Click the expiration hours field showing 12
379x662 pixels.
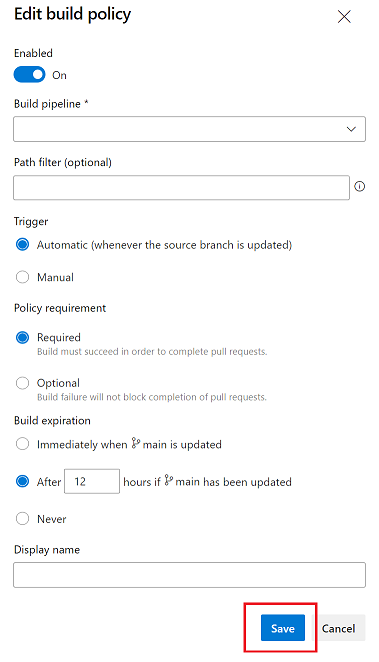point(92,481)
